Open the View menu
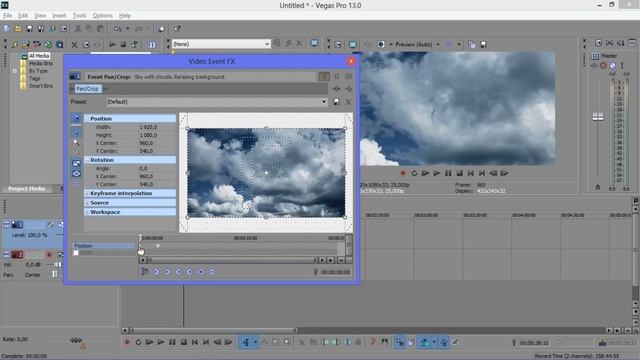This screenshot has width=640, height=360. pyautogui.click(x=40, y=16)
